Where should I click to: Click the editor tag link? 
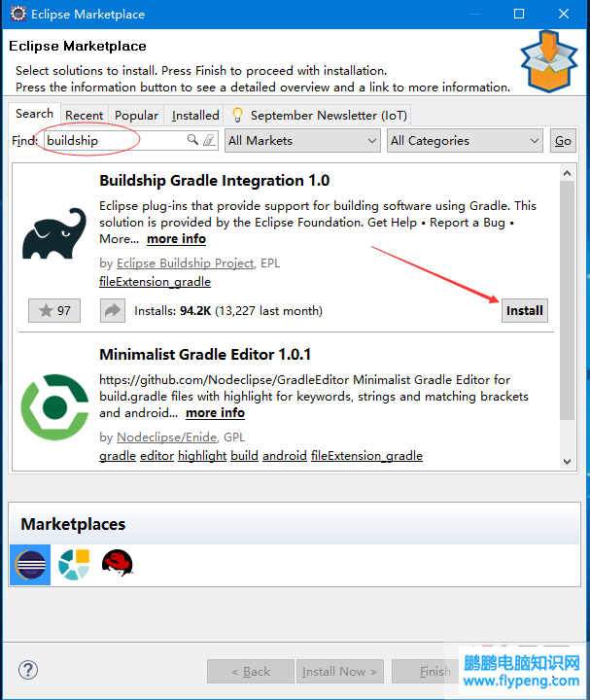click(x=156, y=456)
